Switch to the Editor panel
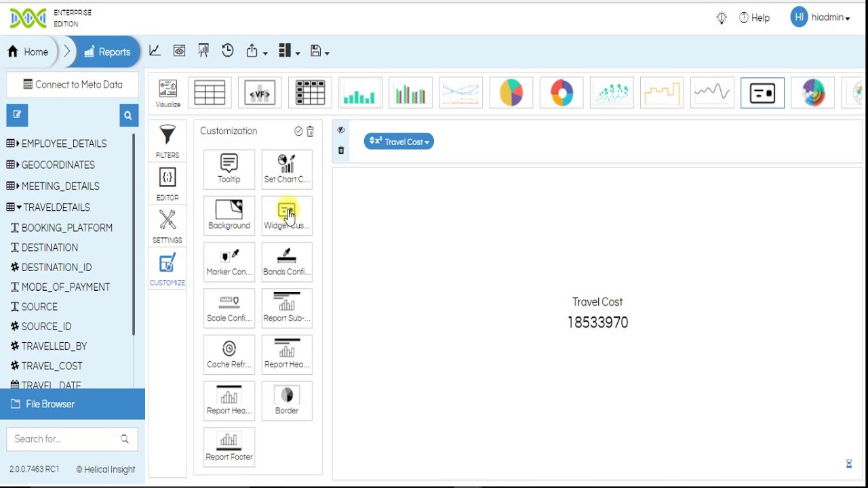 point(167,184)
